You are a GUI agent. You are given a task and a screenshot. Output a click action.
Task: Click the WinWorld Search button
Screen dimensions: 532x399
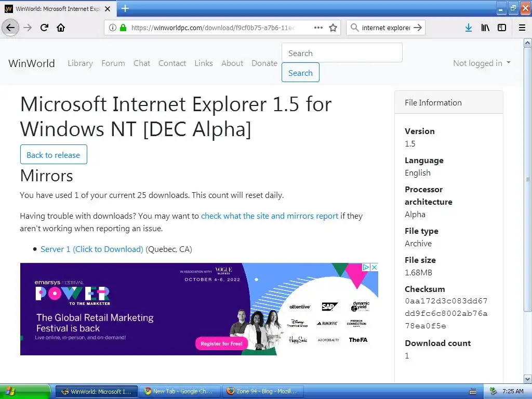[x=300, y=73]
